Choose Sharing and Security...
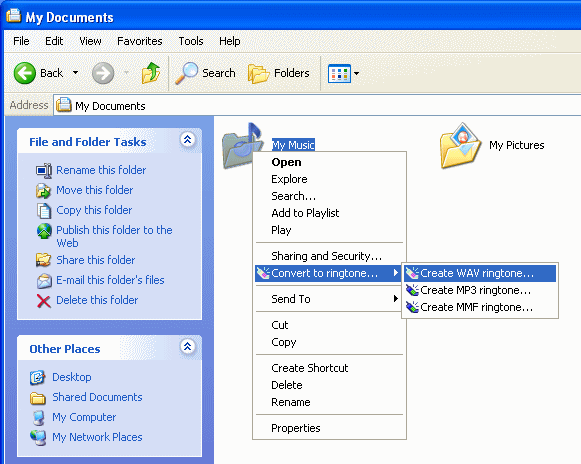Image resolution: width=581 pixels, height=464 pixels. pos(329,256)
